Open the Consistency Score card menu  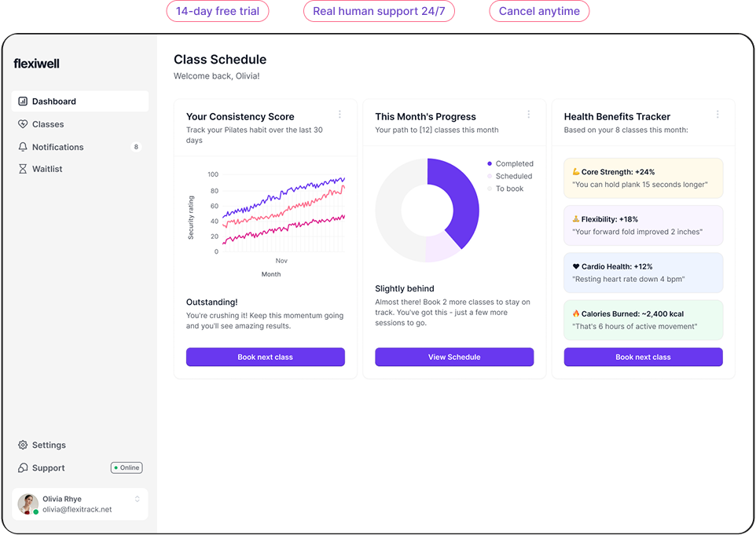pyautogui.click(x=339, y=113)
